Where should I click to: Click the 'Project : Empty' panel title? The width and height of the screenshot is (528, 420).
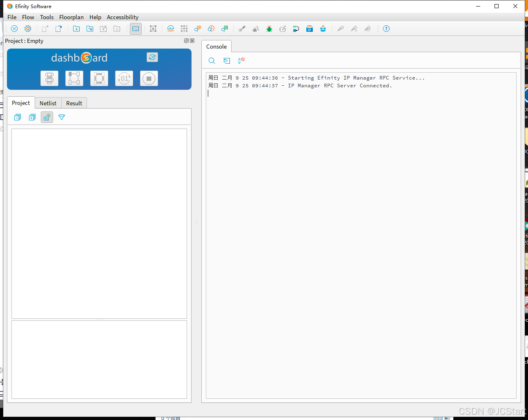24,41
